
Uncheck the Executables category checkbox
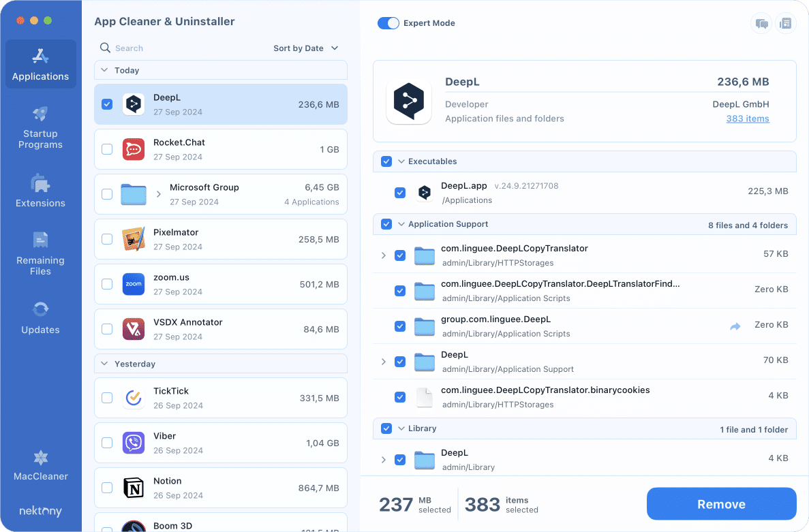386,161
